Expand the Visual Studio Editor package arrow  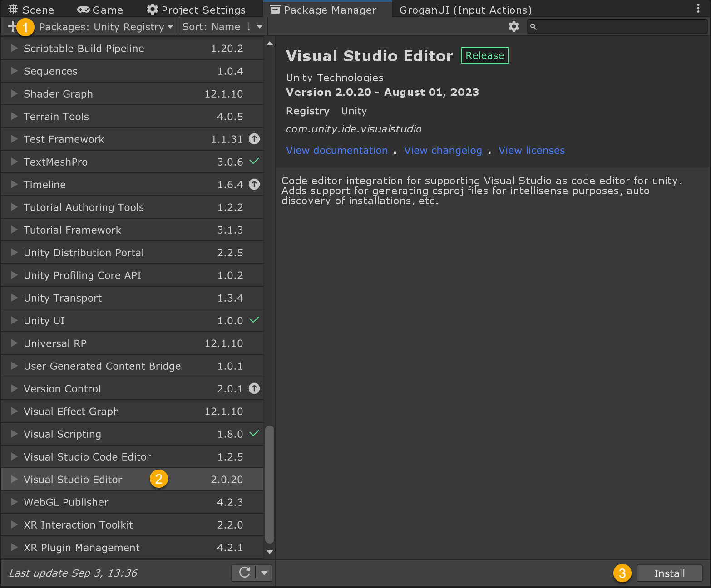pos(14,479)
